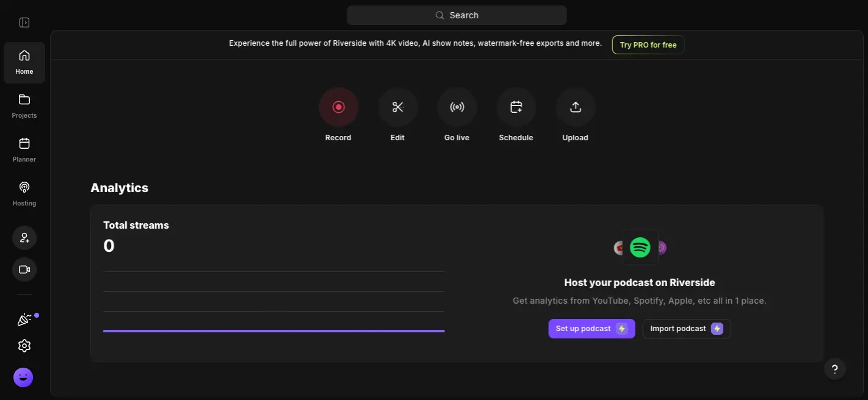
Task: Open the invite people icon in sidebar
Action: tap(24, 238)
